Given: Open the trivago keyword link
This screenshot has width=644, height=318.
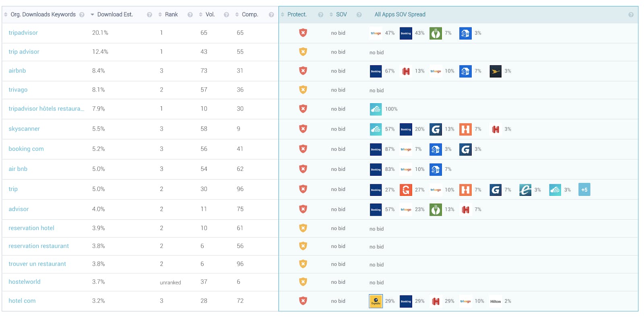Looking at the screenshot, I should [x=18, y=89].
